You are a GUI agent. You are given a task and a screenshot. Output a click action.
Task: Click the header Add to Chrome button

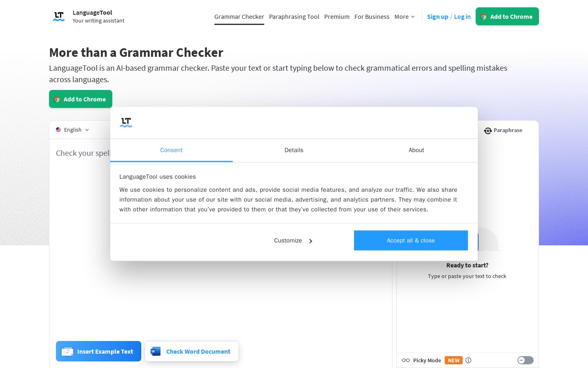tap(507, 16)
